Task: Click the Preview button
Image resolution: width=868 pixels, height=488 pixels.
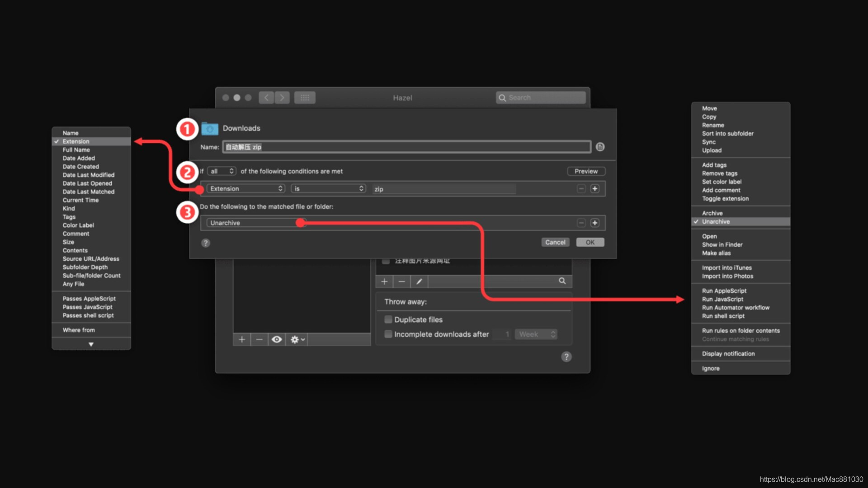Action: [586, 171]
